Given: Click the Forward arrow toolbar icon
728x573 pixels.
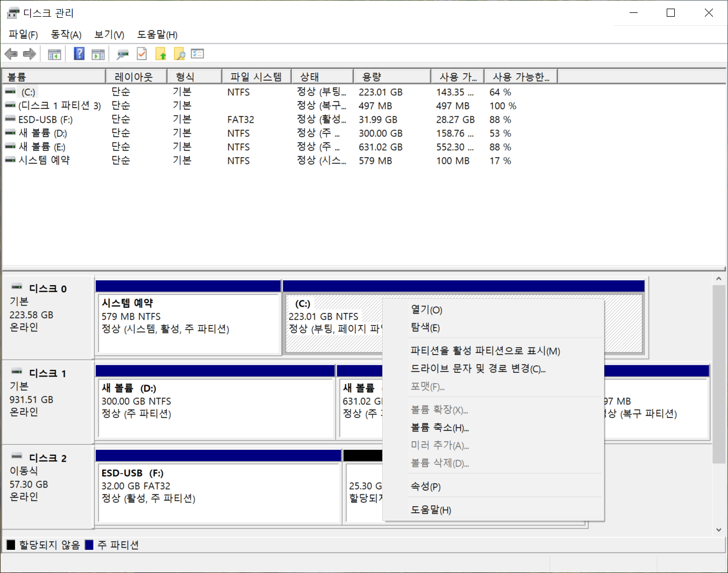Looking at the screenshot, I should tap(30, 54).
